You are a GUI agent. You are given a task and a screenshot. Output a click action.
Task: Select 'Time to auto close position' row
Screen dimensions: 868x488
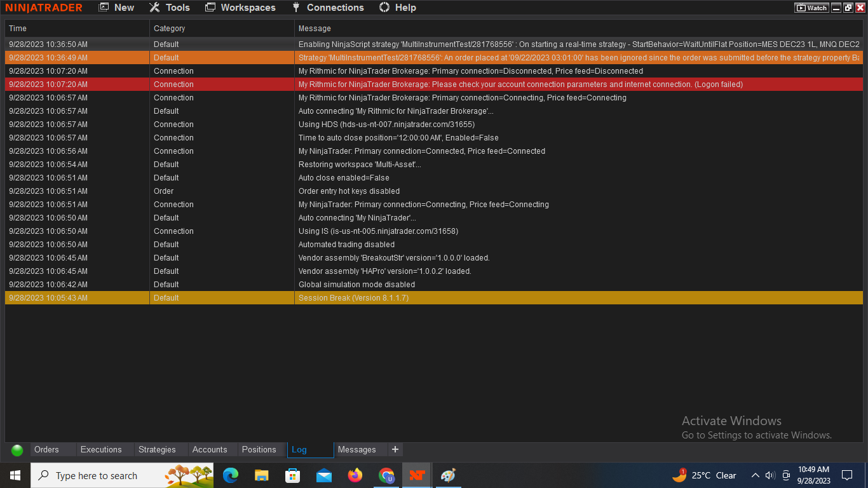pos(434,138)
